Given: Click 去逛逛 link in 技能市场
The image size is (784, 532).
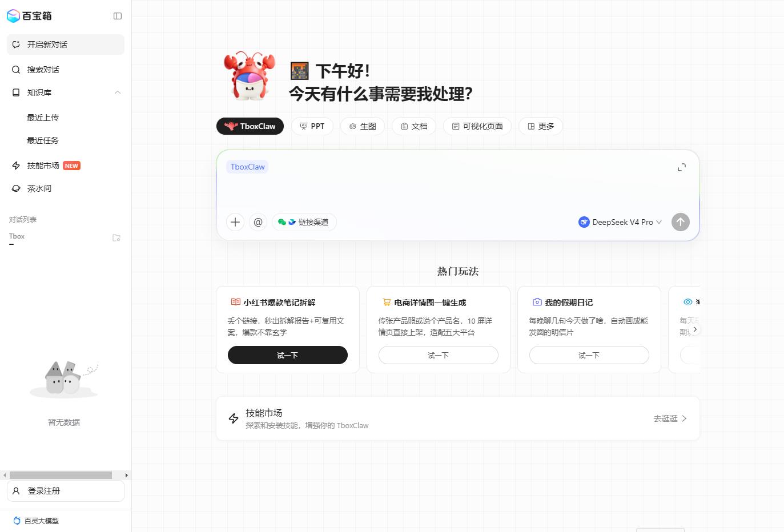Looking at the screenshot, I should [x=670, y=418].
